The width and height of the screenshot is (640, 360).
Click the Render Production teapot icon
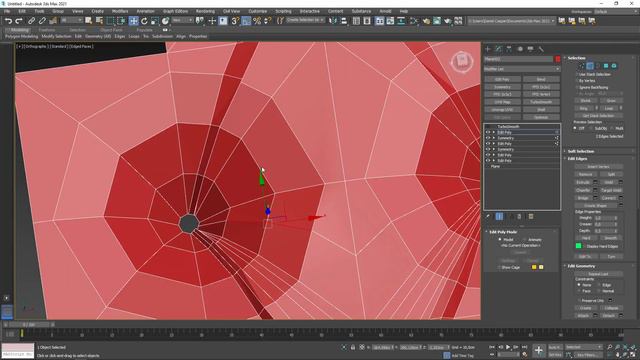(x=448, y=21)
